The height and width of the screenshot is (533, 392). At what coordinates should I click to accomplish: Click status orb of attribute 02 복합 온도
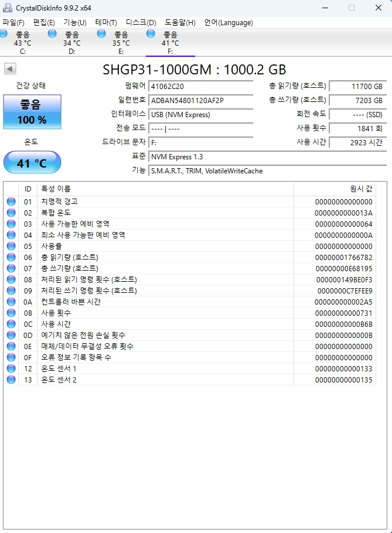(11, 213)
